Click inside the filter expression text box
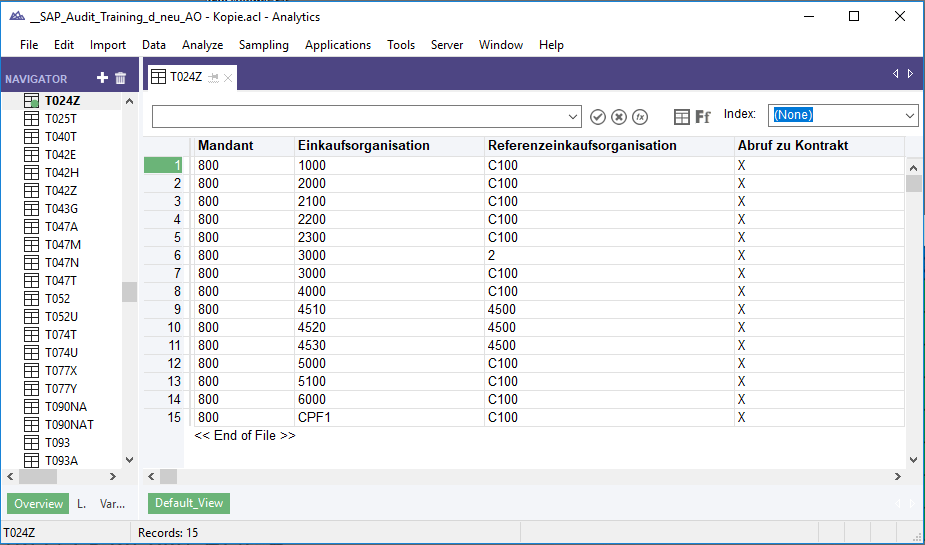This screenshot has width=925, height=545. click(359, 117)
